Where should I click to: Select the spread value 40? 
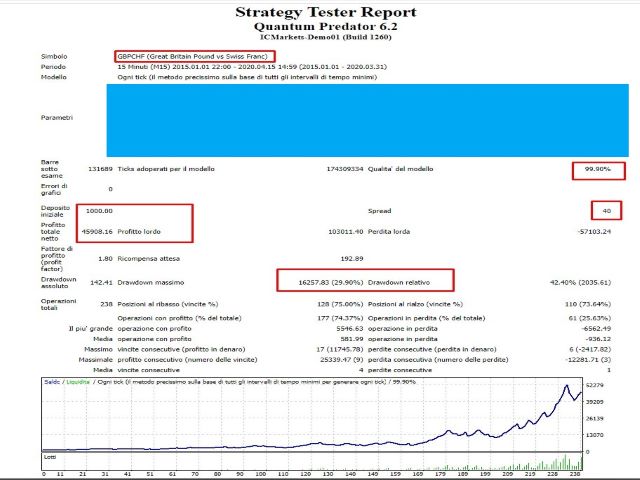point(607,211)
